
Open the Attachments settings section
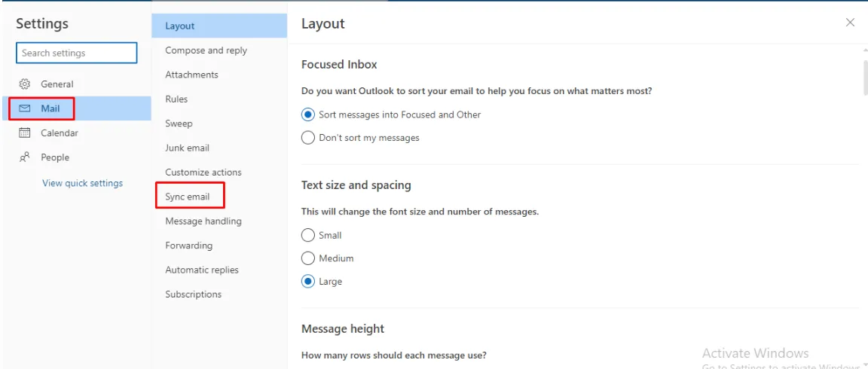[191, 75]
